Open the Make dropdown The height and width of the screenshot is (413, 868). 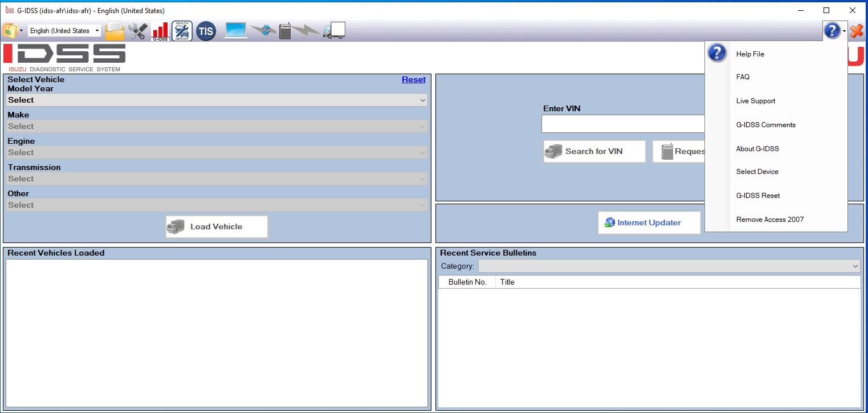[217, 126]
